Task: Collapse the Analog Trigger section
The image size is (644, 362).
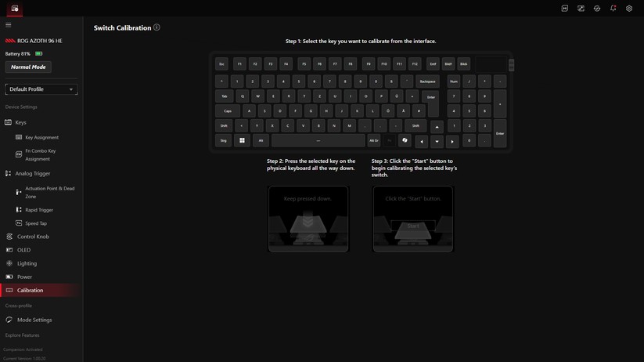Action: tap(32, 173)
